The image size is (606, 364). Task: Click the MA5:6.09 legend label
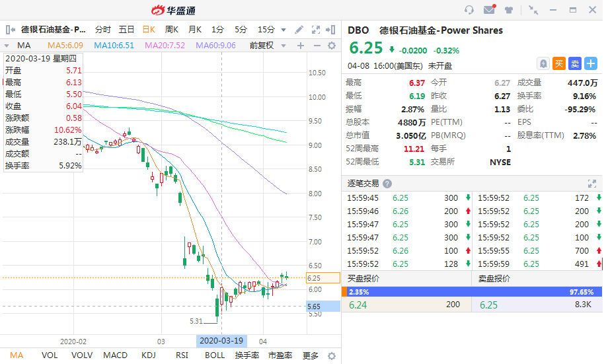65,46
